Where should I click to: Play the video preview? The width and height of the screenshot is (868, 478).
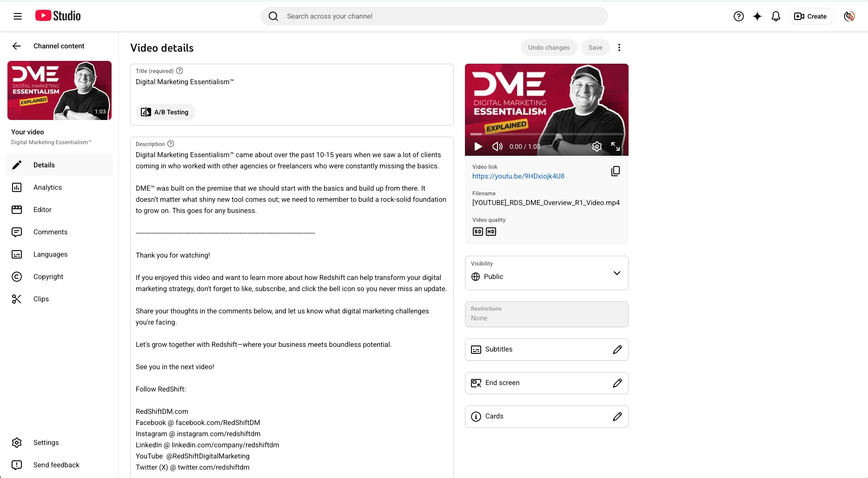pos(478,146)
